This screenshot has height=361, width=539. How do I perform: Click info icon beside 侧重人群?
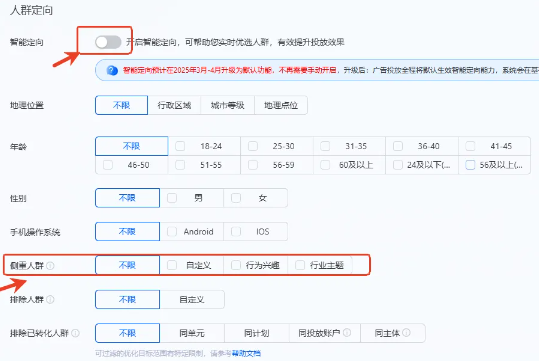click(x=50, y=266)
